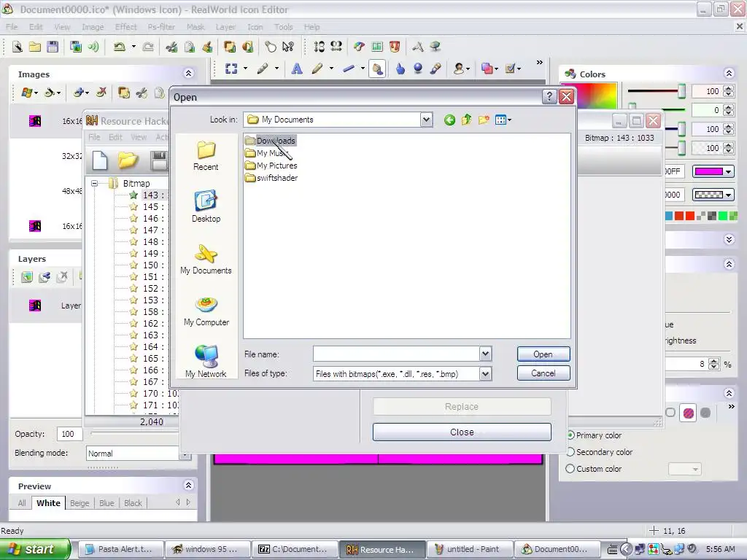Collapse the Colors panel

point(729,73)
